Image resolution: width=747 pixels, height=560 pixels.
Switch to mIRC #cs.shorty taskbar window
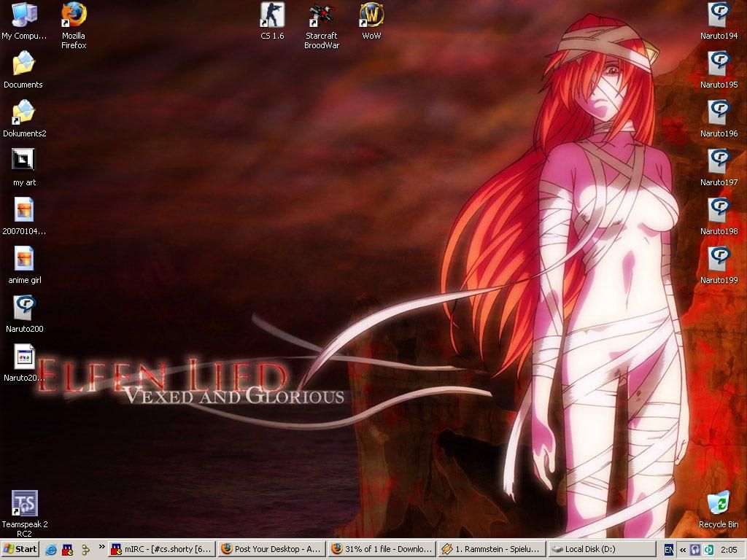(x=162, y=549)
